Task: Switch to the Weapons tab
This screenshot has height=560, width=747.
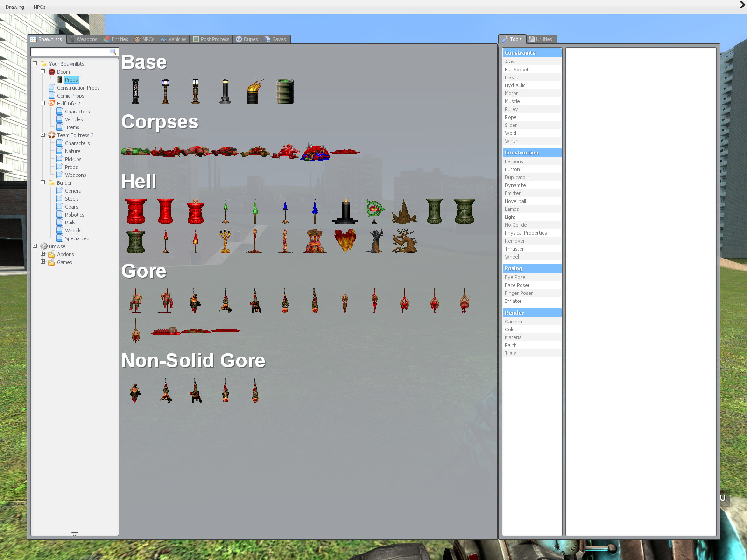Action: click(84, 39)
